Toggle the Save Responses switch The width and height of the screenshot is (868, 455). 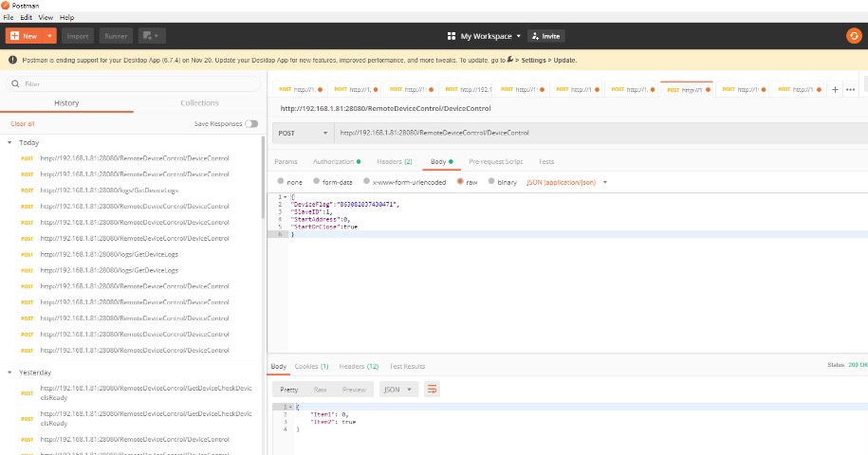(x=251, y=123)
